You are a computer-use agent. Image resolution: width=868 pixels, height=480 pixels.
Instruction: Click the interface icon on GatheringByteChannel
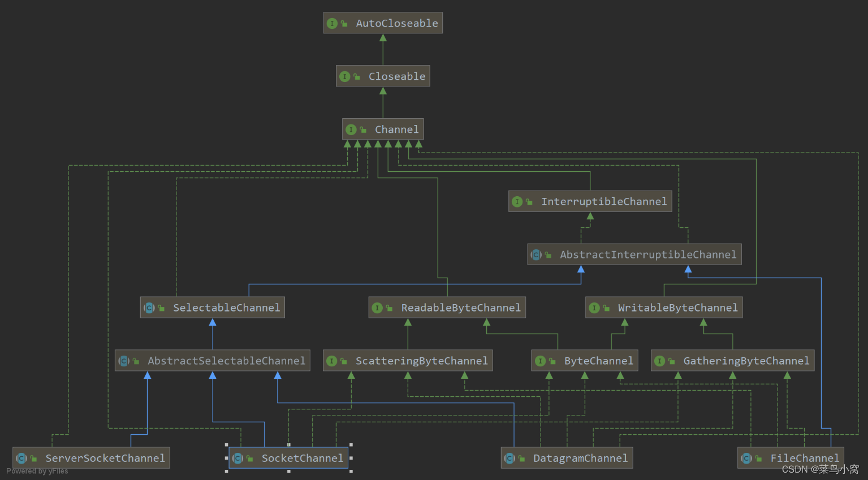[659, 361]
